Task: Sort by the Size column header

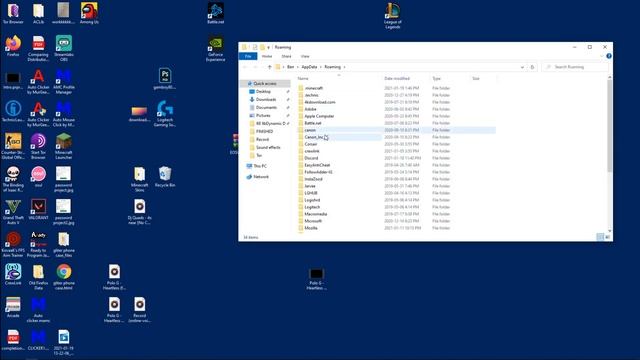Action: pyautogui.click(x=476, y=78)
